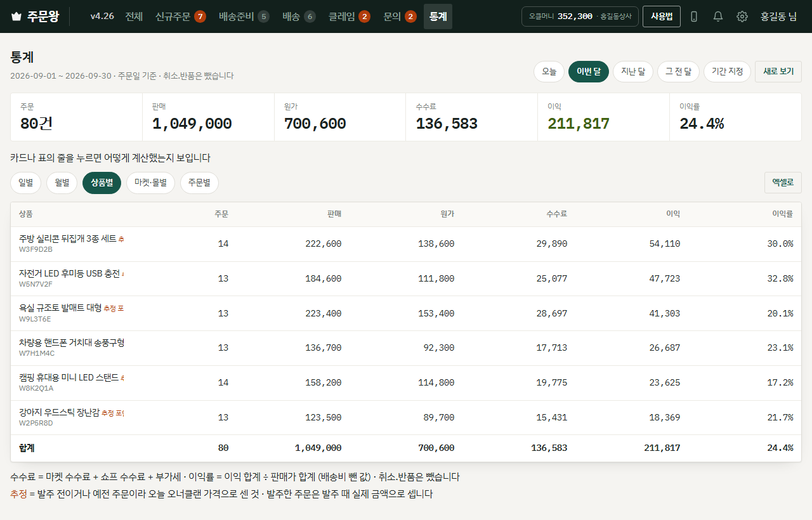Screen dimensions: 812x520
Task: Select the 이번 달 period filter
Action: 589,72
